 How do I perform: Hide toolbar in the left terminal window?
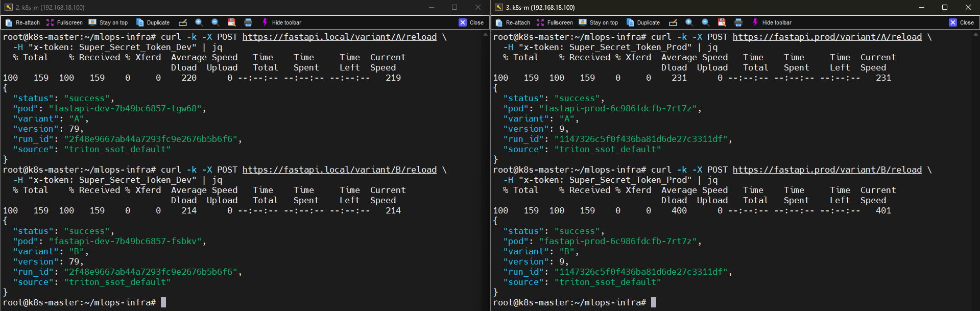click(281, 22)
